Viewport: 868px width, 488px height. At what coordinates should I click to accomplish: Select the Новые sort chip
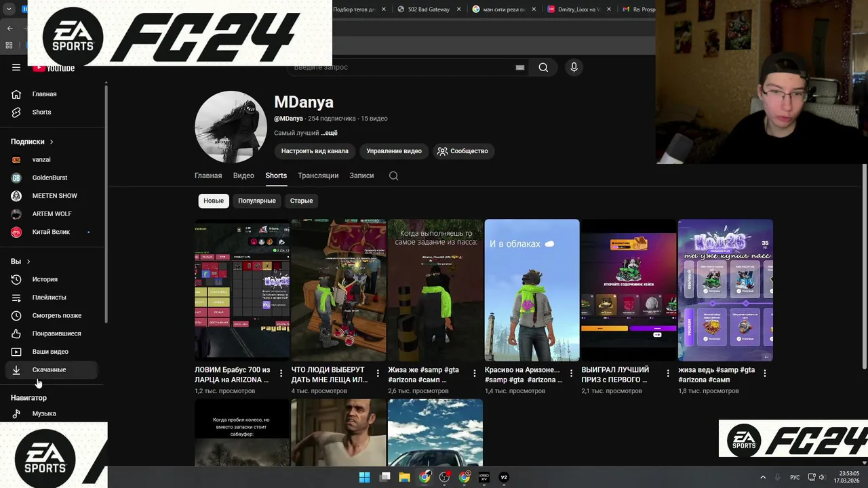[214, 201]
